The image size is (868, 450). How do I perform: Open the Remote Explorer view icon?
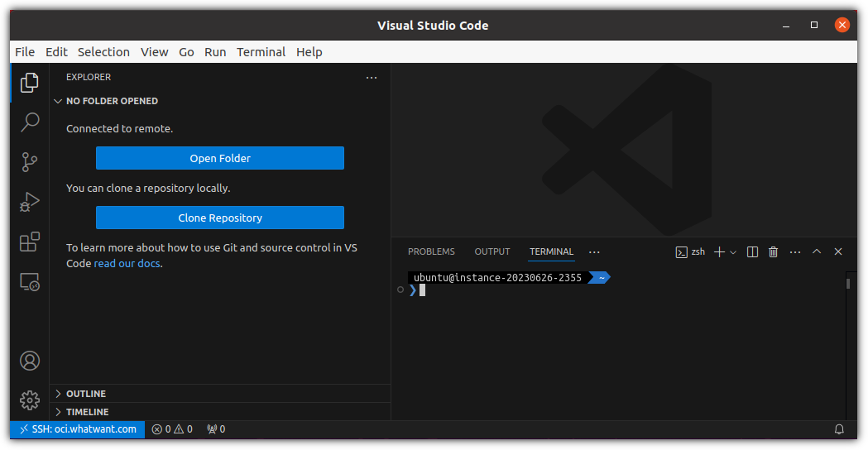[29, 282]
